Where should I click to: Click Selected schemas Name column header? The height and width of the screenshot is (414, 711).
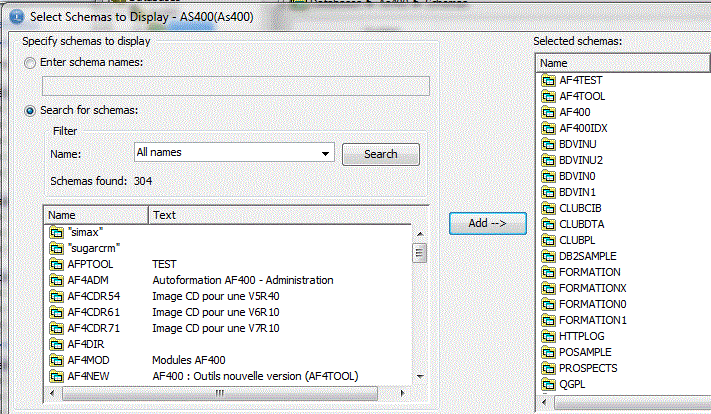point(623,63)
